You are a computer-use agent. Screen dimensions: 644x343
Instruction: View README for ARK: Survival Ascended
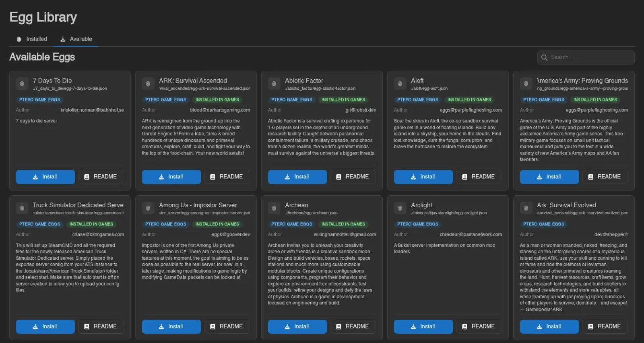point(227,177)
